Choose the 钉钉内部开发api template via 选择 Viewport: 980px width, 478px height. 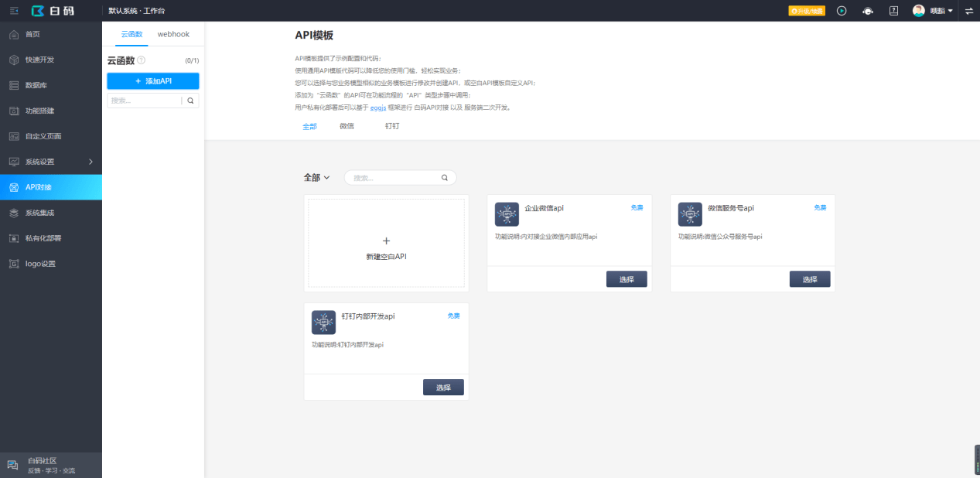pyautogui.click(x=443, y=388)
